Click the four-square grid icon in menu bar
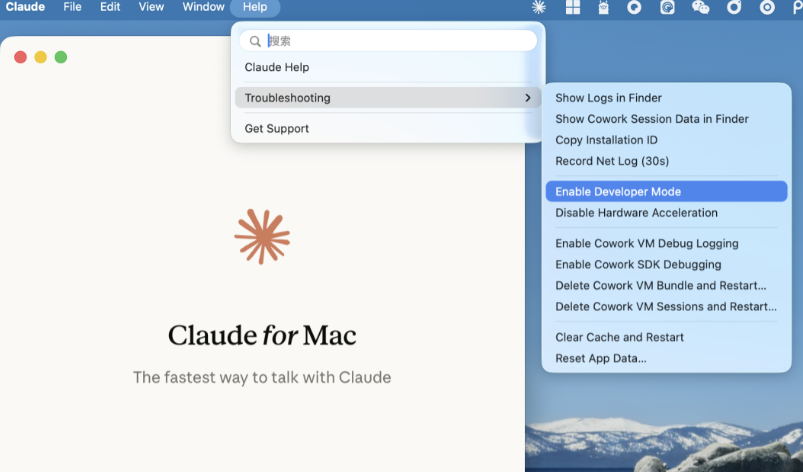The width and height of the screenshot is (803, 472). (x=573, y=7)
